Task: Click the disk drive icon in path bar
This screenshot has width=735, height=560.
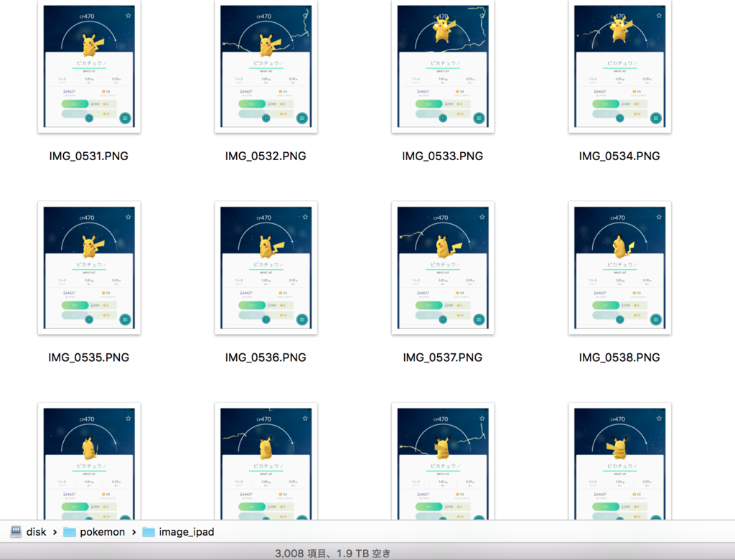Action: coord(16,532)
